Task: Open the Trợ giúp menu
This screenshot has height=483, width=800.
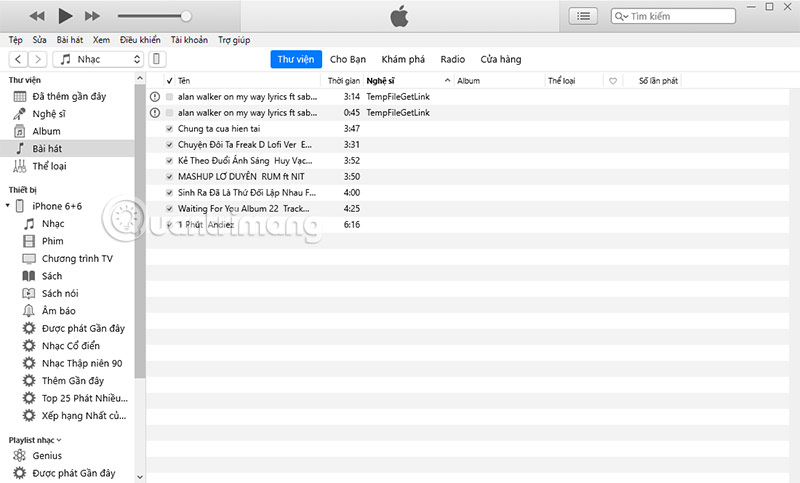Action: tap(234, 40)
